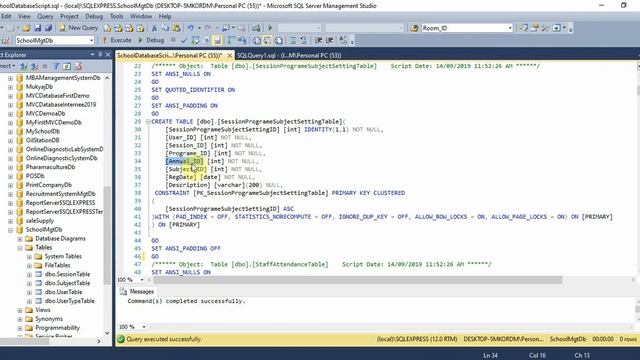Select dbo.SubjectTable in the tree

(67, 283)
